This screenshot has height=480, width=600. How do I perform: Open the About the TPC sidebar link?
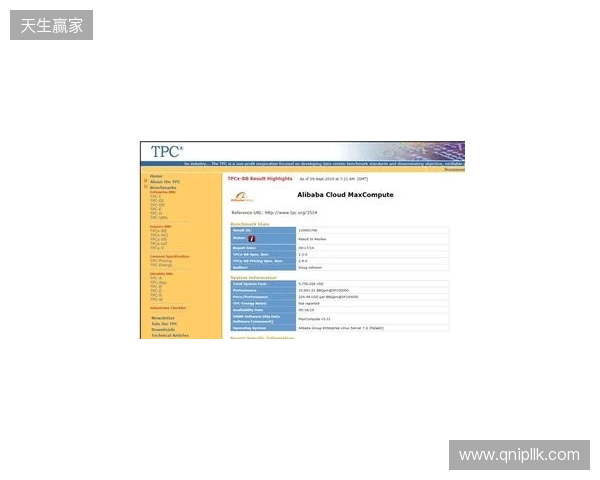pyautogui.click(x=165, y=182)
